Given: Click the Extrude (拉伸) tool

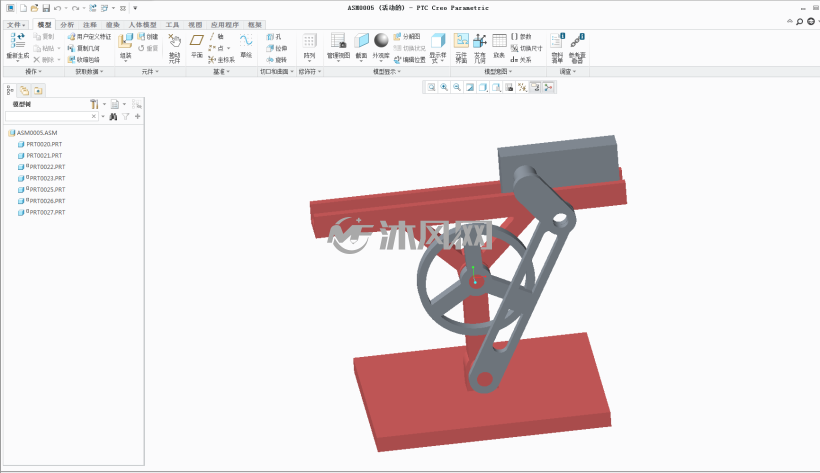Looking at the screenshot, I should click(x=276, y=48).
